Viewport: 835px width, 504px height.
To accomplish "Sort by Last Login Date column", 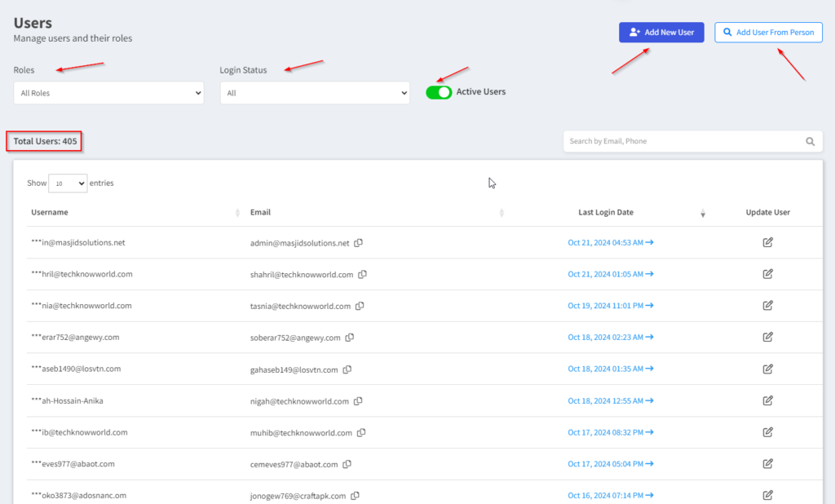I will [x=606, y=212].
